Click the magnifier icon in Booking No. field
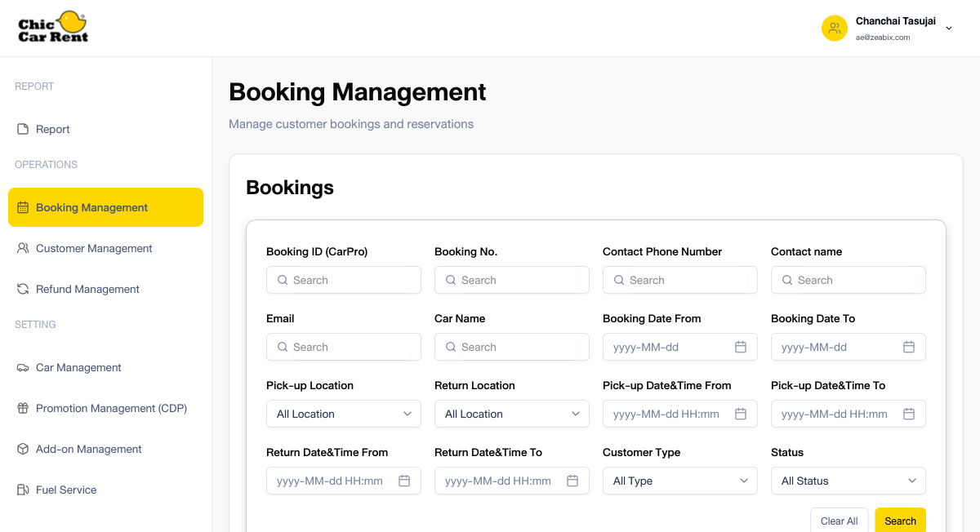Image resolution: width=980 pixels, height=532 pixels. click(451, 280)
